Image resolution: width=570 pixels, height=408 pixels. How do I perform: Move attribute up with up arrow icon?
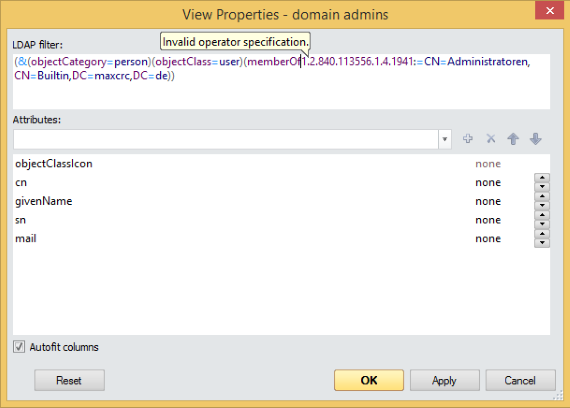coord(513,139)
